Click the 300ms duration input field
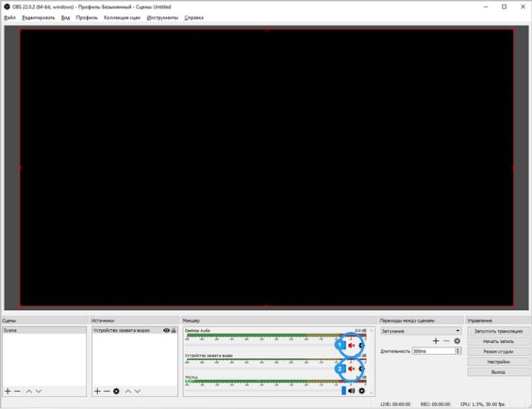532x409 pixels. [434, 351]
